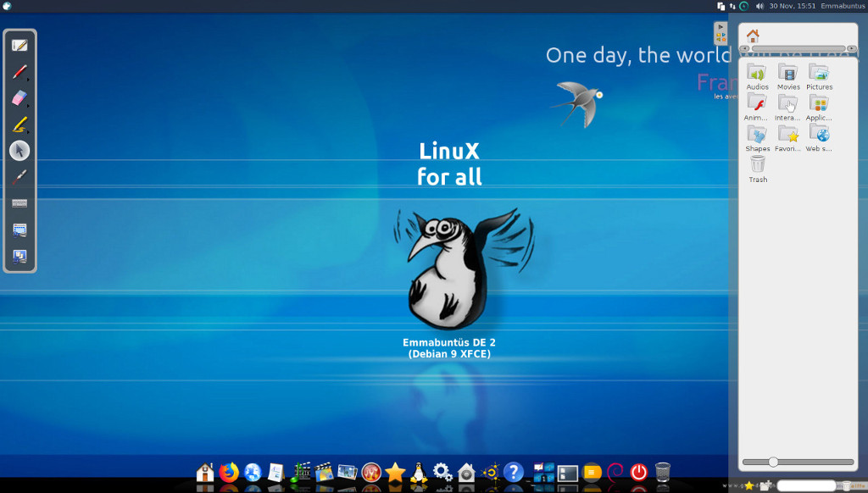The height and width of the screenshot is (493, 868).
Task: Go to library root via house icon
Action: click(x=753, y=36)
